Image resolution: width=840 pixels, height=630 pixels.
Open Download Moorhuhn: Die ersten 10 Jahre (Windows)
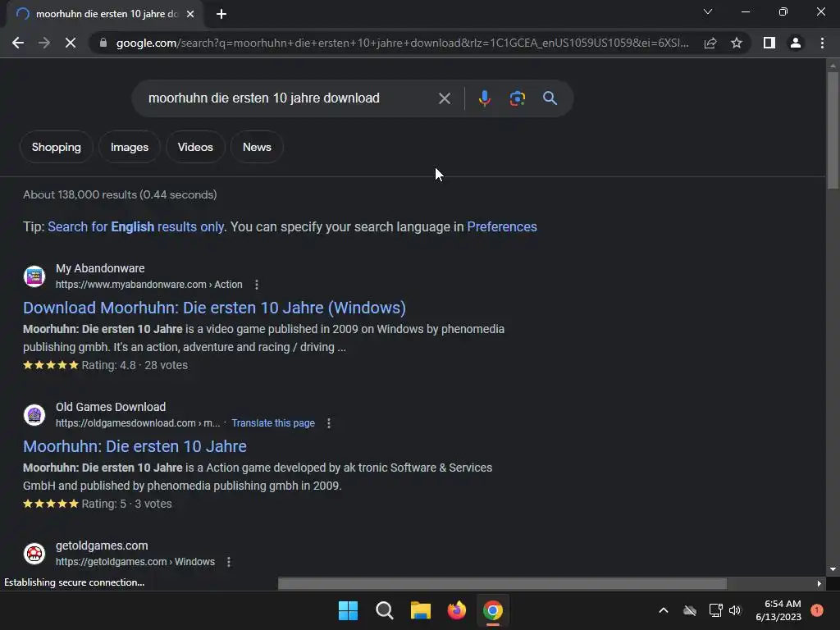(214, 308)
